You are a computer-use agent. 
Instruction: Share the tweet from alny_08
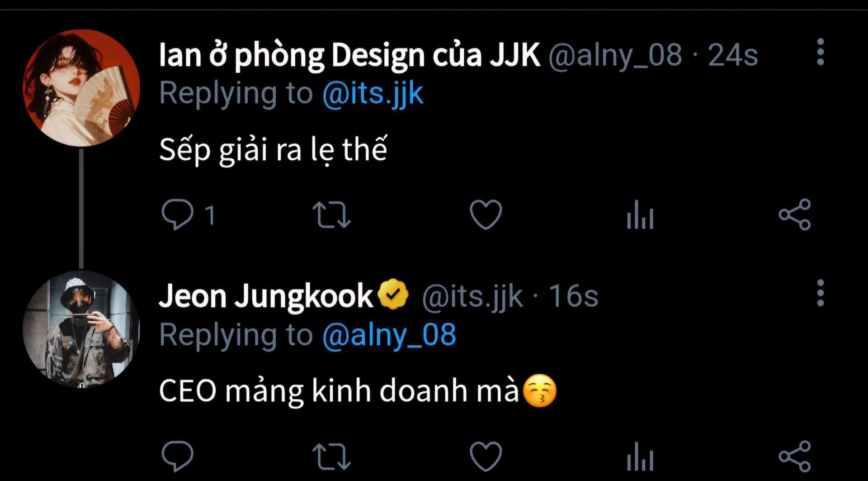tap(794, 214)
